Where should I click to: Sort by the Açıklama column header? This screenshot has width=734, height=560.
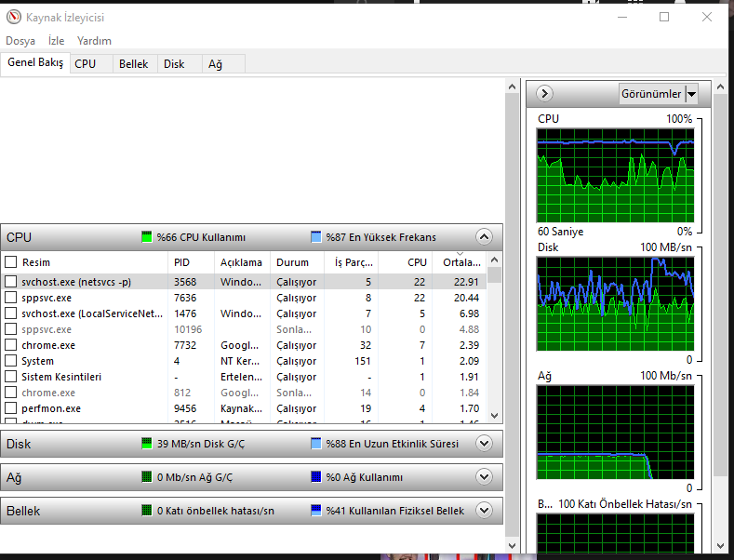click(x=242, y=262)
